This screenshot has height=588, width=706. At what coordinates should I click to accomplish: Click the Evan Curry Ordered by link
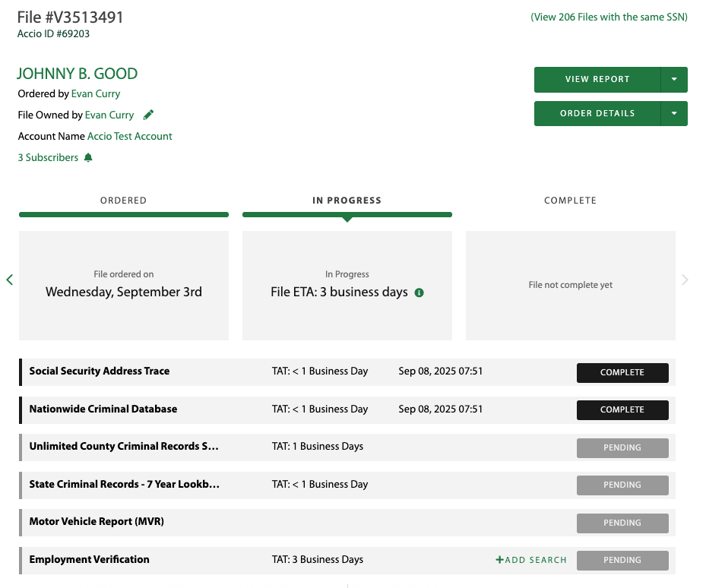click(x=95, y=93)
